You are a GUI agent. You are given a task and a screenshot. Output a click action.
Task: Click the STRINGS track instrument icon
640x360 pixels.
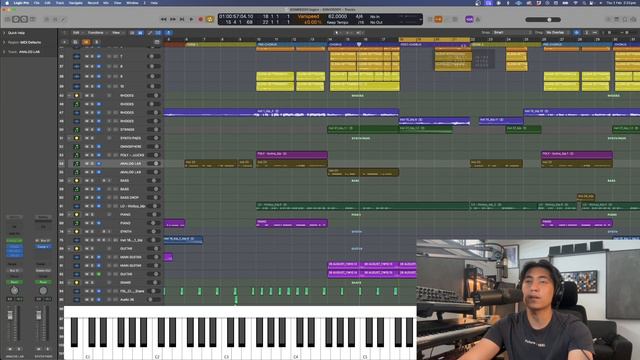click(76, 129)
